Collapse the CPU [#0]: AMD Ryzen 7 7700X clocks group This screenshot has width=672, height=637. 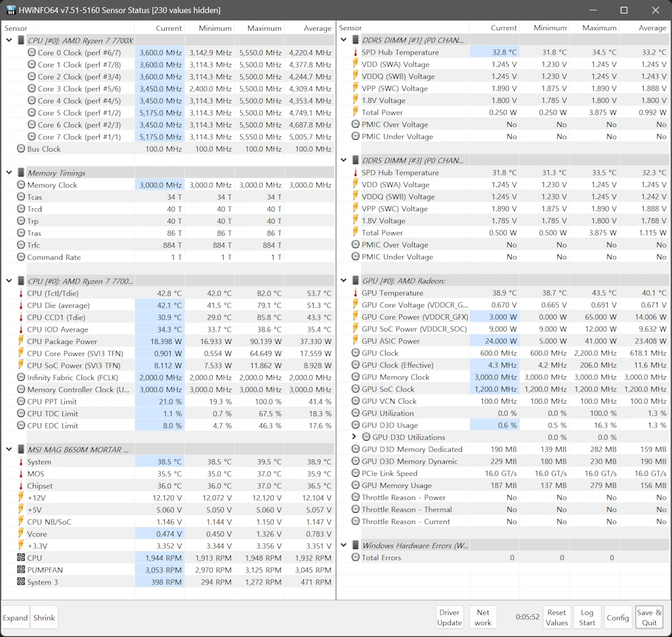(9, 40)
